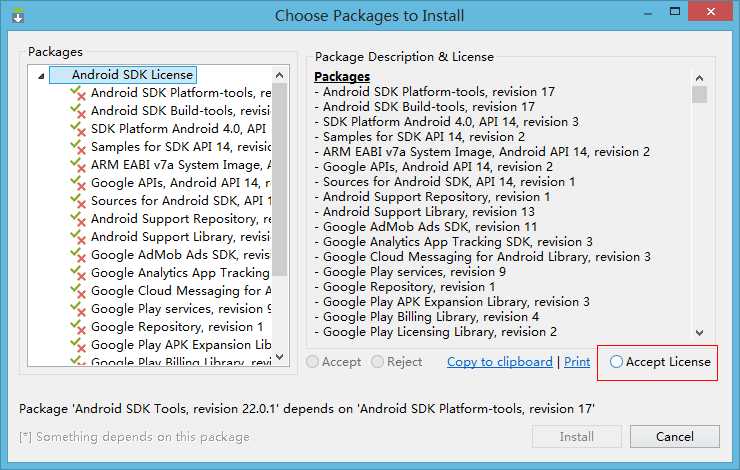Image resolution: width=740 pixels, height=470 pixels.
Task: Select Google Play APK Expansion Lib entry
Action: coord(181,344)
